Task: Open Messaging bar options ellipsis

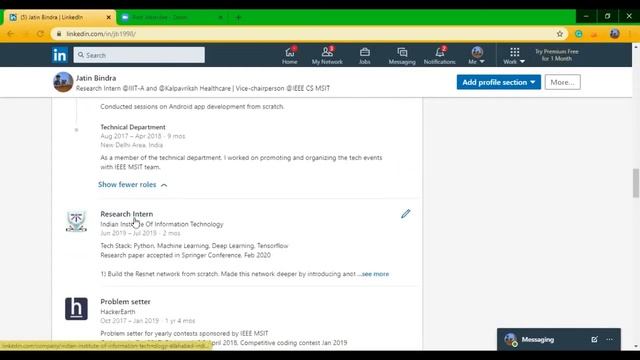Action: [x=609, y=339]
